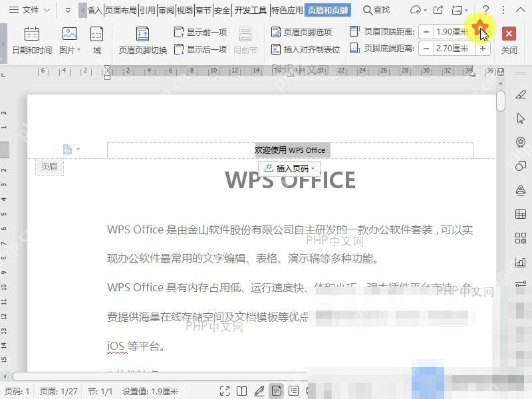Click header text 欢迎使用 WPS Office
532x399 pixels.
(x=290, y=150)
